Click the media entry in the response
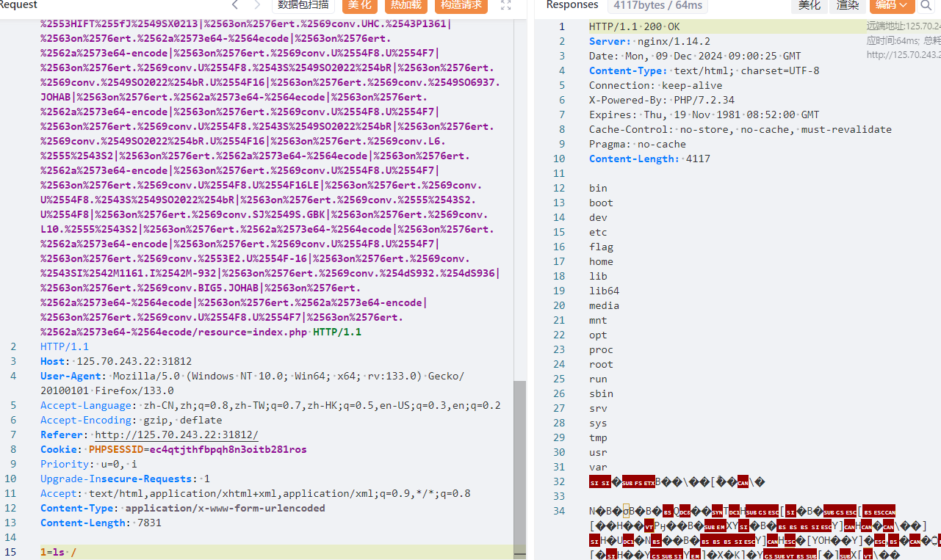This screenshot has height=560, width=941. (604, 305)
